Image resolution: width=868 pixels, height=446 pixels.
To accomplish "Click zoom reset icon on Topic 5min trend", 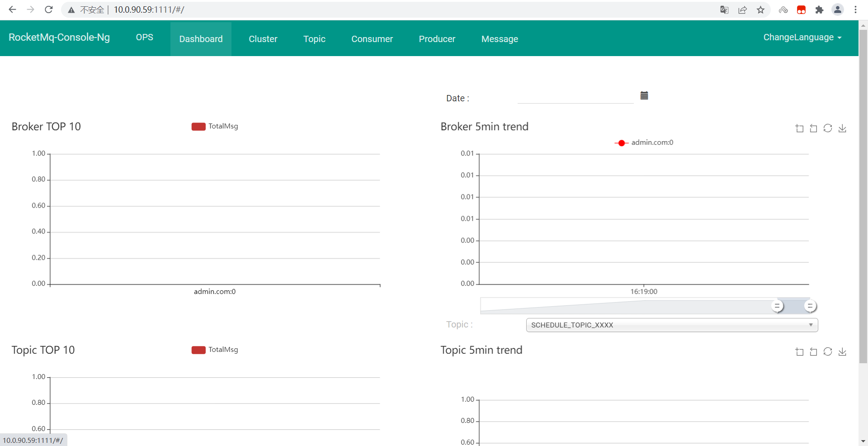I will (x=813, y=352).
